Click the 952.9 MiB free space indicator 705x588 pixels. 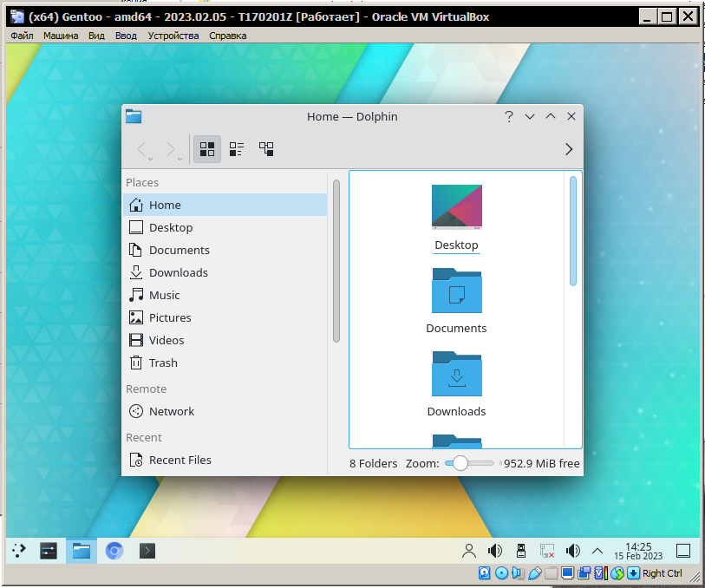pyautogui.click(x=541, y=463)
